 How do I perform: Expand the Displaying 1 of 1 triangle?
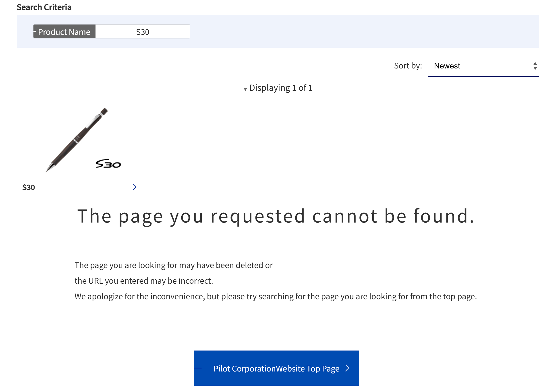point(245,89)
